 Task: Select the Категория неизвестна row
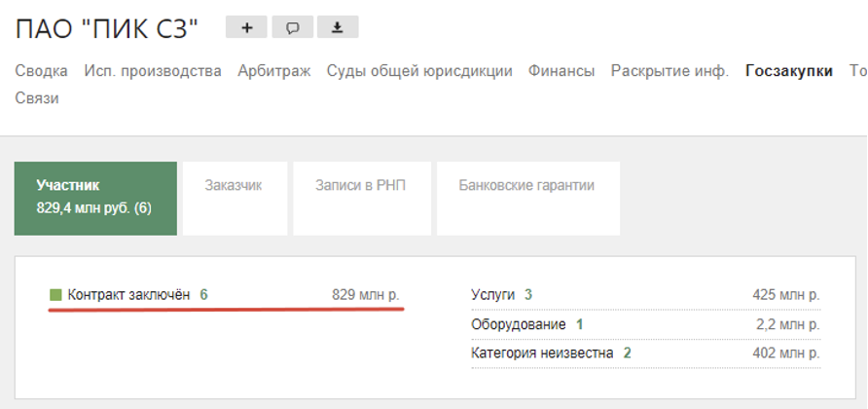coord(542,353)
